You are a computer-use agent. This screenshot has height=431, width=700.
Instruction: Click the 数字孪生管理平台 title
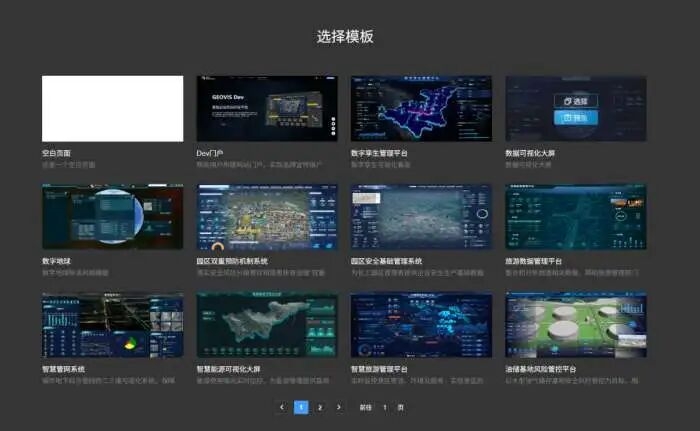pyautogui.click(x=379, y=153)
